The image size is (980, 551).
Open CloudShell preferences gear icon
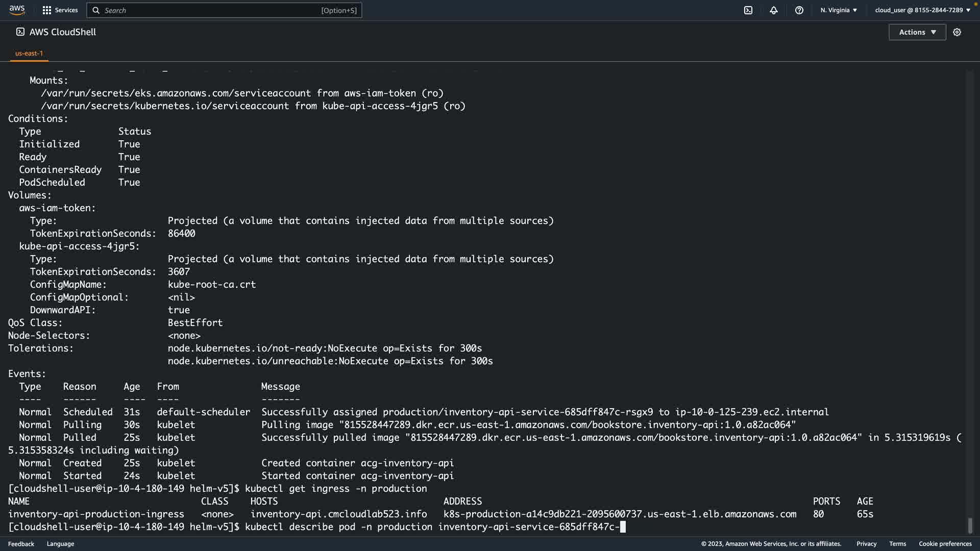(x=957, y=32)
